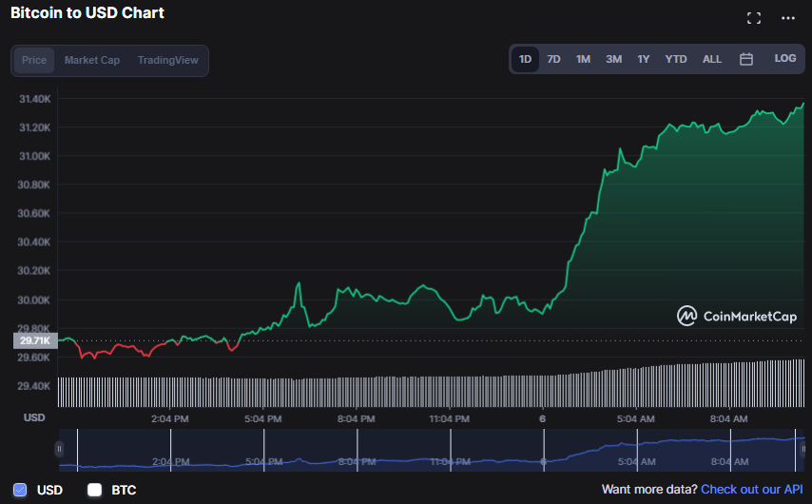Click the 5:04 AM time axis label
This screenshot has height=504, width=812.
tap(635, 418)
